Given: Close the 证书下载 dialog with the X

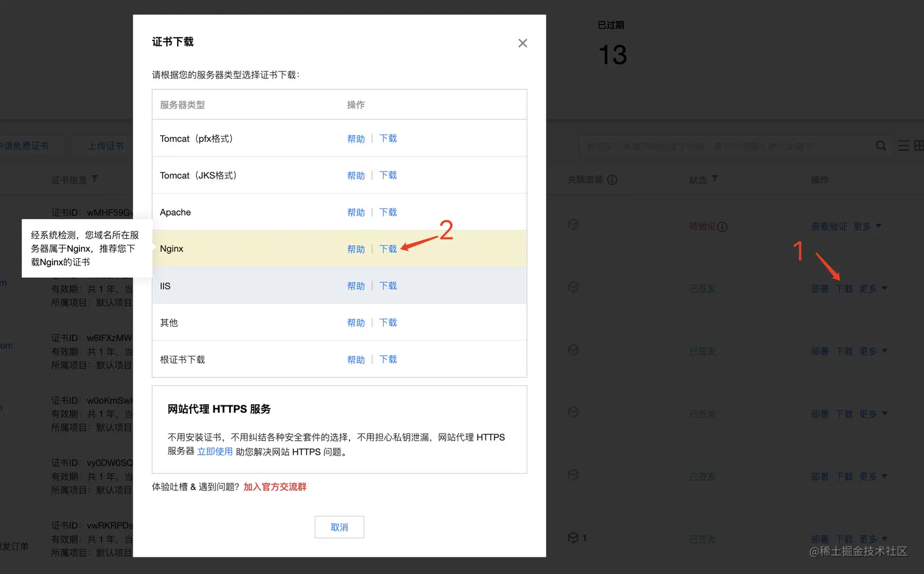Looking at the screenshot, I should point(522,43).
